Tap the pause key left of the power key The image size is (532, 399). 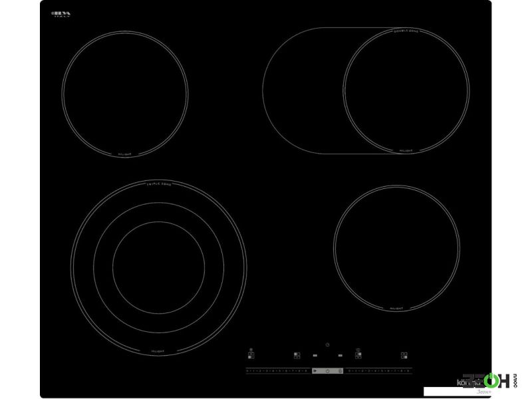pyautogui.click(x=315, y=371)
